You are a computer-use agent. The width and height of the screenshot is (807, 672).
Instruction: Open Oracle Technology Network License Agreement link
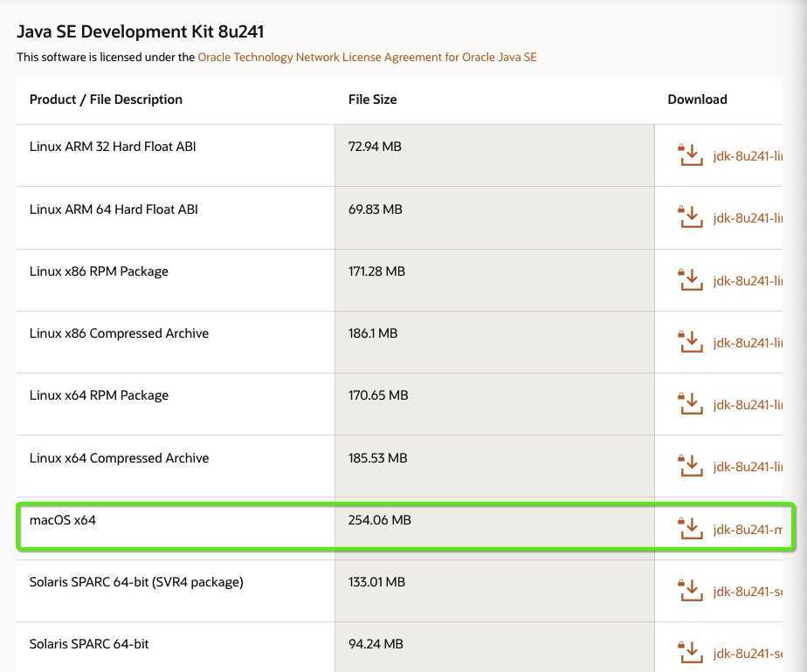367,57
